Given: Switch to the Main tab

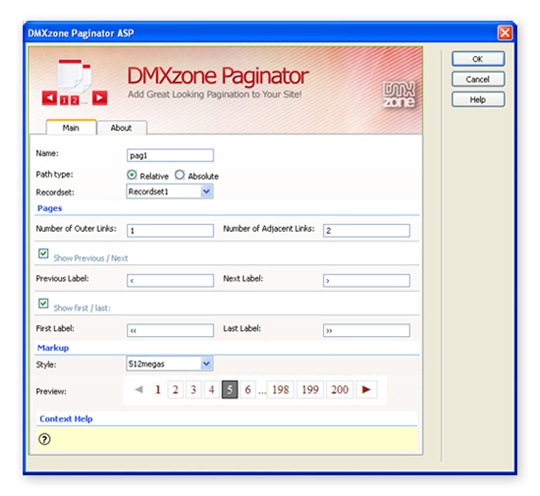Looking at the screenshot, I should tap(71, 128).
